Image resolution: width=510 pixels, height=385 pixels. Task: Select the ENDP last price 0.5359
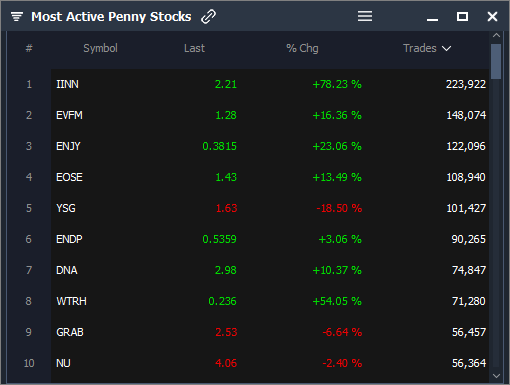(x=219, y=239)
